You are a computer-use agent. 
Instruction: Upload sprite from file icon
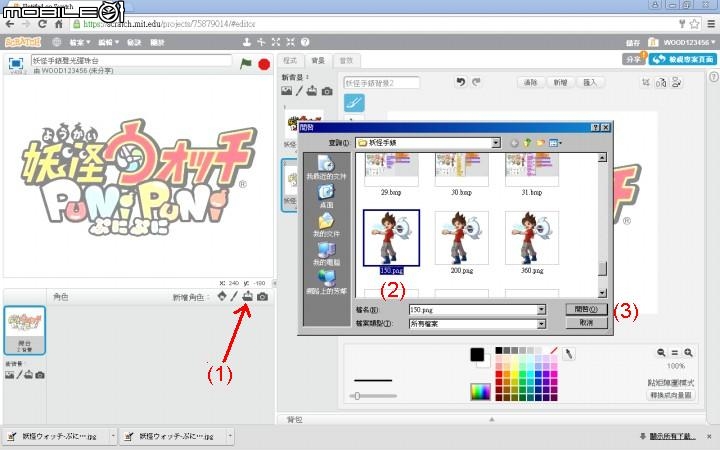click(248, 297)
